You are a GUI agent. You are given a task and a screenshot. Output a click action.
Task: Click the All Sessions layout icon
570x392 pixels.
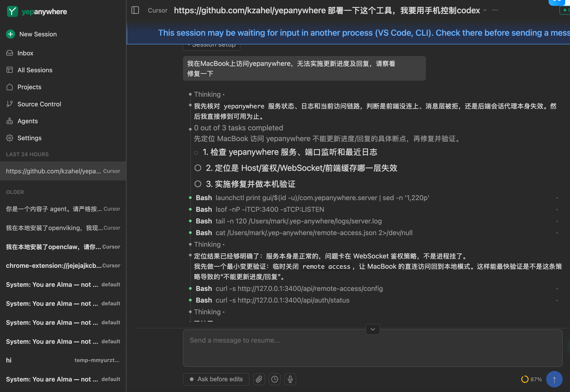click(10, 70)
